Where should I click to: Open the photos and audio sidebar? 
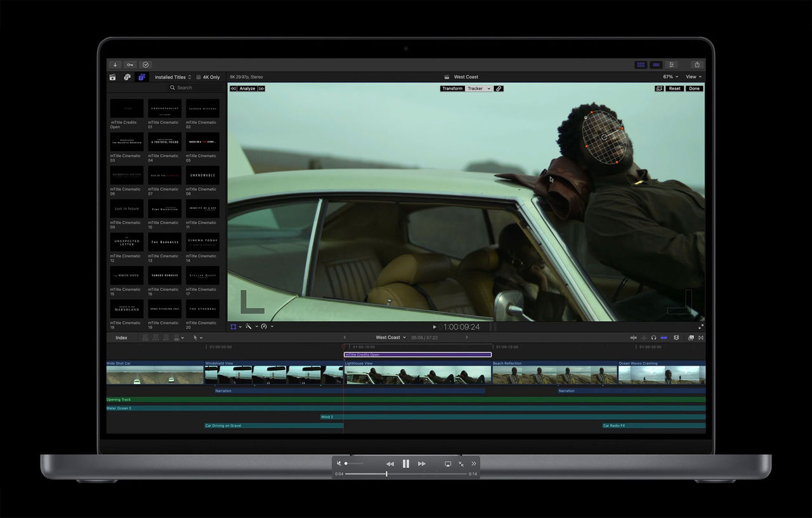click(127, 77)
